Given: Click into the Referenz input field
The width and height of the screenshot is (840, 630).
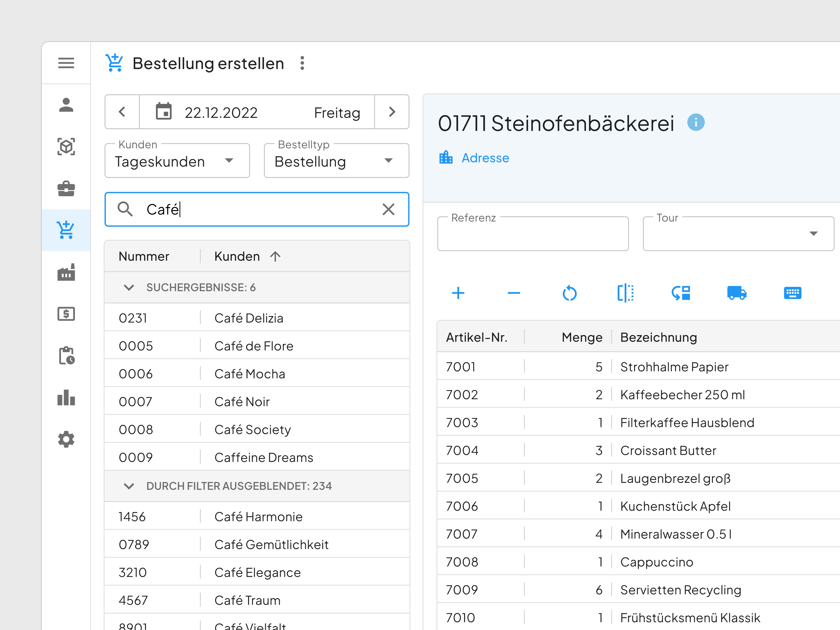Looking at the screenshot, I should (x=533, y=234).
